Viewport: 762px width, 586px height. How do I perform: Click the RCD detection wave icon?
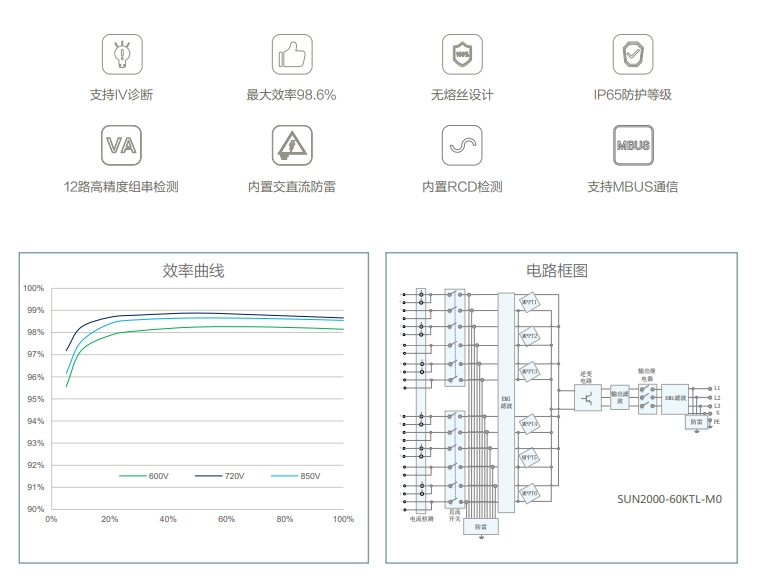(x=461, y=145)
